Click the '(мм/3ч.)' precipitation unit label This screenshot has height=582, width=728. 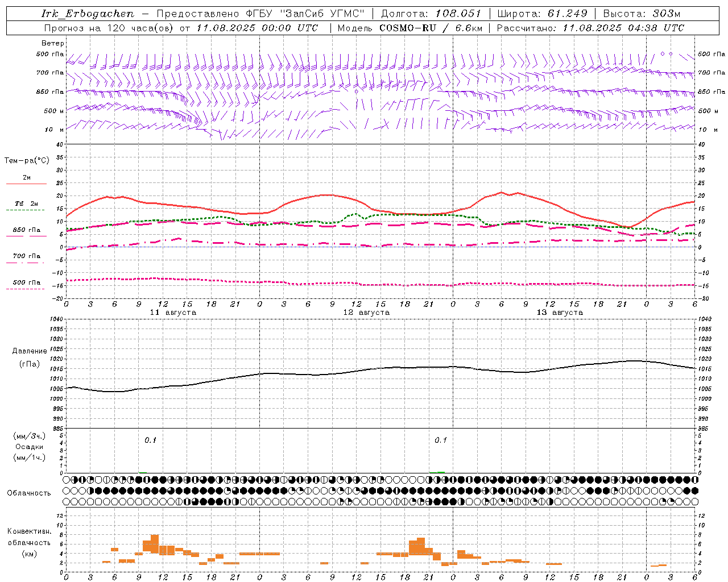(30, 436)
